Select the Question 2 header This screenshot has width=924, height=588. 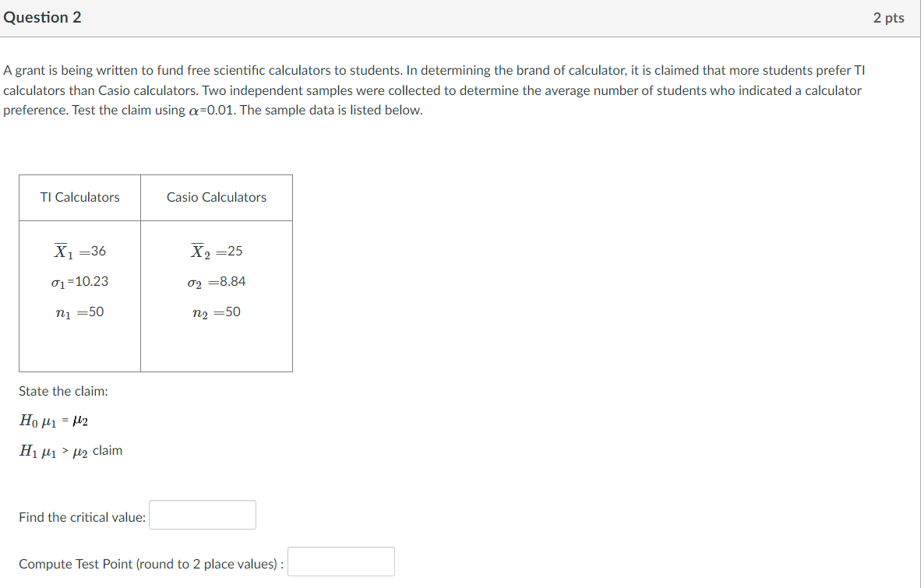(43, 16)
